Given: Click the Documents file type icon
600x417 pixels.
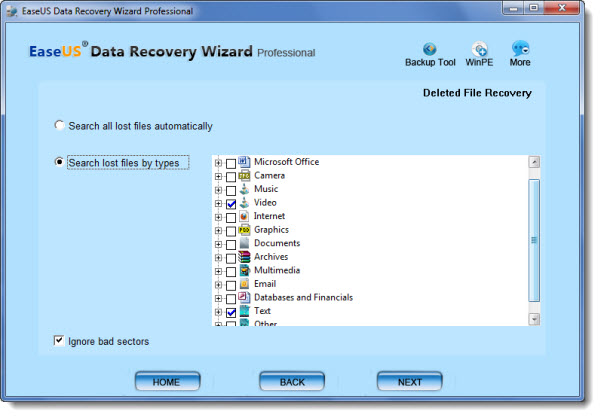Looking at the screenshot, I should pos(244,243).
